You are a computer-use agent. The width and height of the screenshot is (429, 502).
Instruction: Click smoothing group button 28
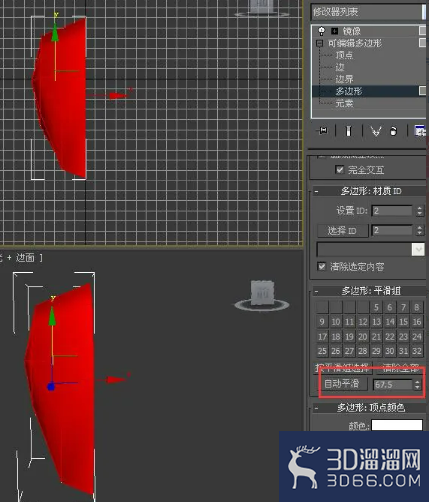pos(363,351)
